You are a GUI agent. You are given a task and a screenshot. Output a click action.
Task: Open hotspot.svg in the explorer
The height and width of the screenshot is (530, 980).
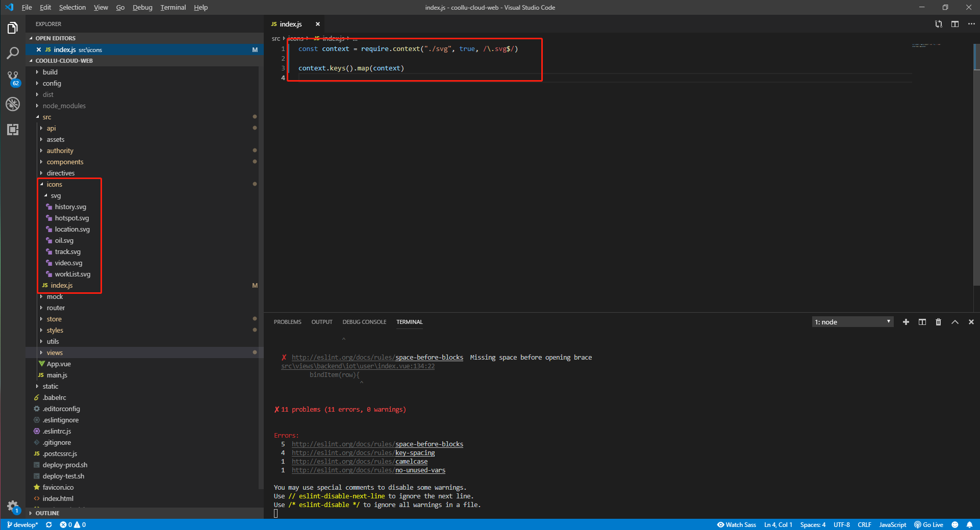click(x=71, y=218)
